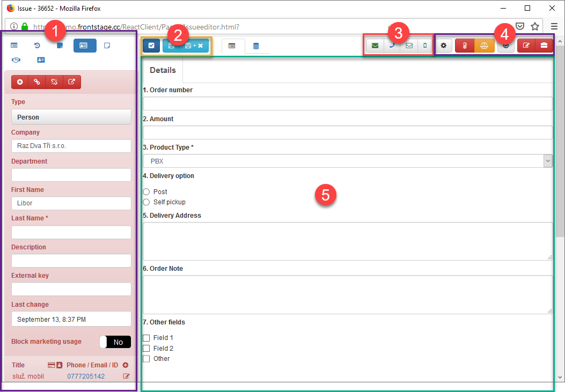This screenshot has width=565, height=392.
Task: Check the Other checkbox
Action: tap(146, 359)
